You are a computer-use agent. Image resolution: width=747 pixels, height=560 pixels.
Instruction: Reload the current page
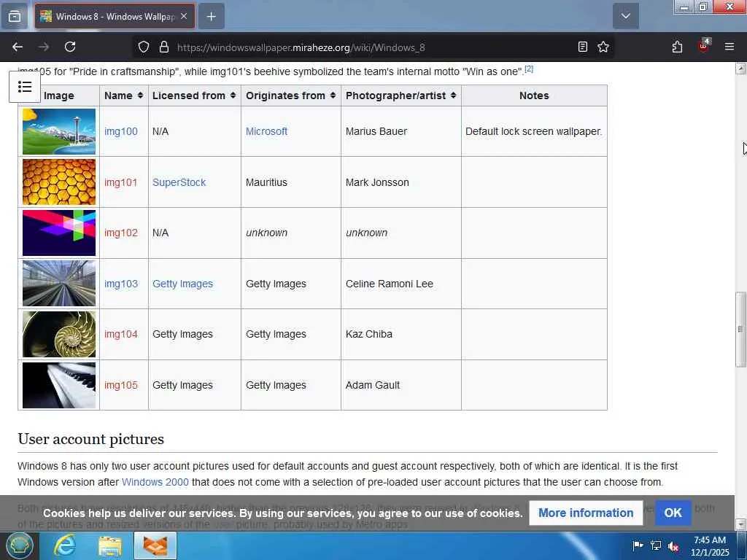(70, 47)
